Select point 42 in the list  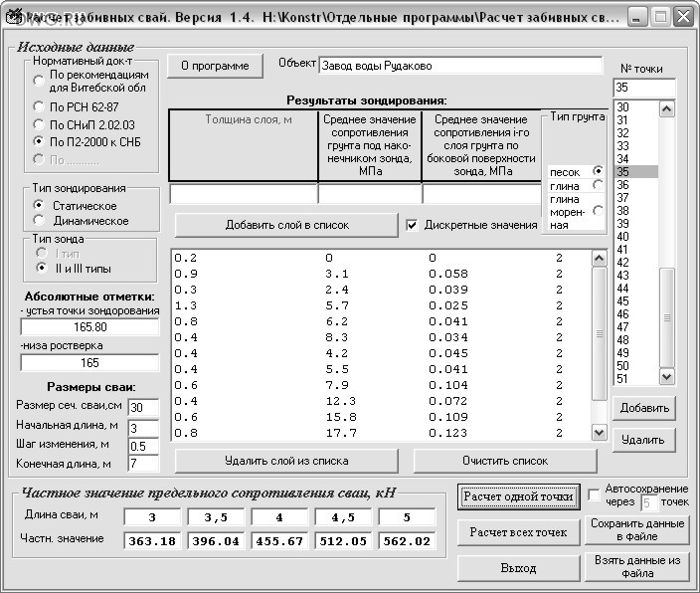pyautogui.click(x=636, y=263)
